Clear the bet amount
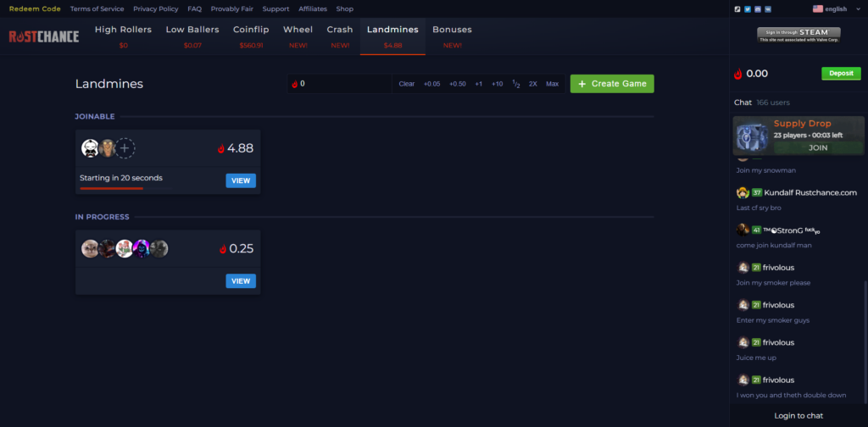This screenshot has height=427, width=868. (x=407, y=84)
